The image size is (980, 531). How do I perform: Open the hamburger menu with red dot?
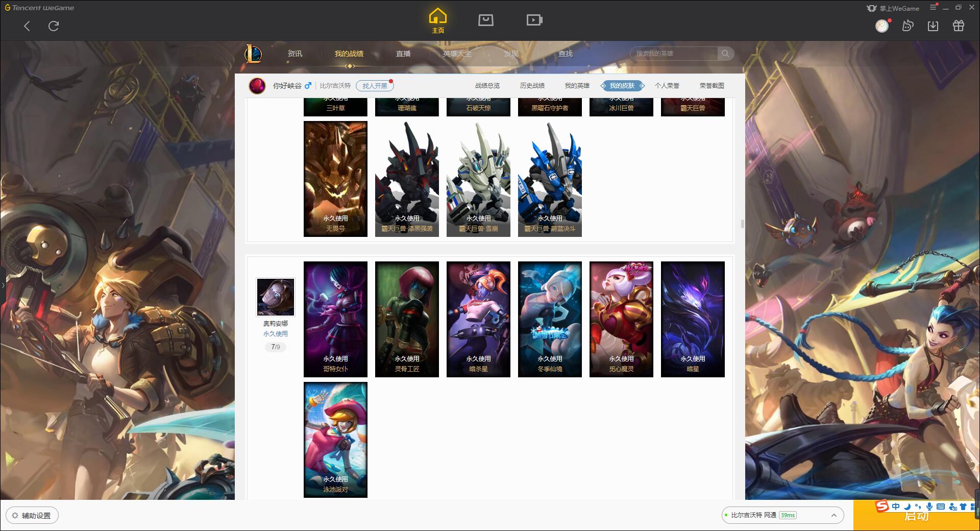[934, 8]
